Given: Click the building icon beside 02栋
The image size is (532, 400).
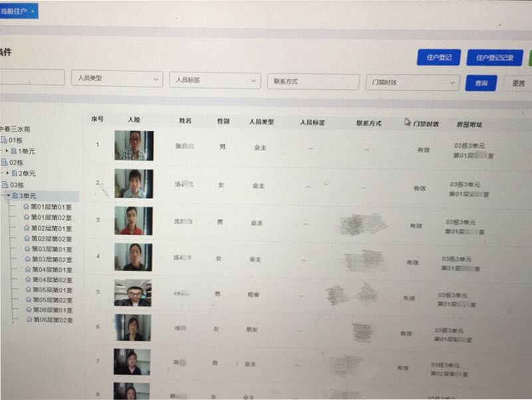Looking at the screenshot, I should pyautogui.click(x=4, y=162).
